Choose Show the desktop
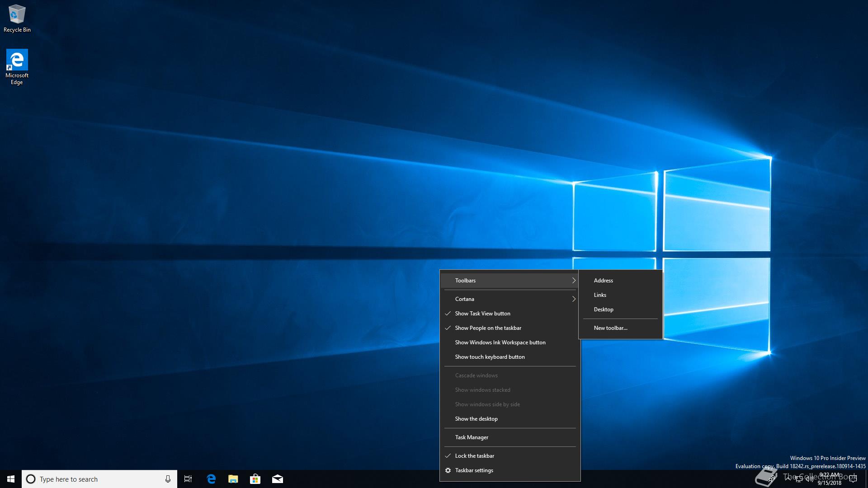Viewport: 868px width, 488px height. pyautogui.click(x=510, y=419)
